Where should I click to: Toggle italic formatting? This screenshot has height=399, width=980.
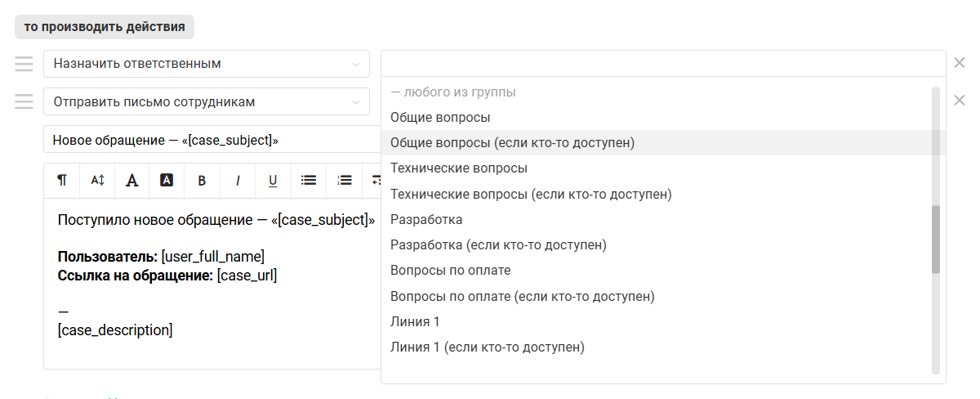click(x=238, y=181)
